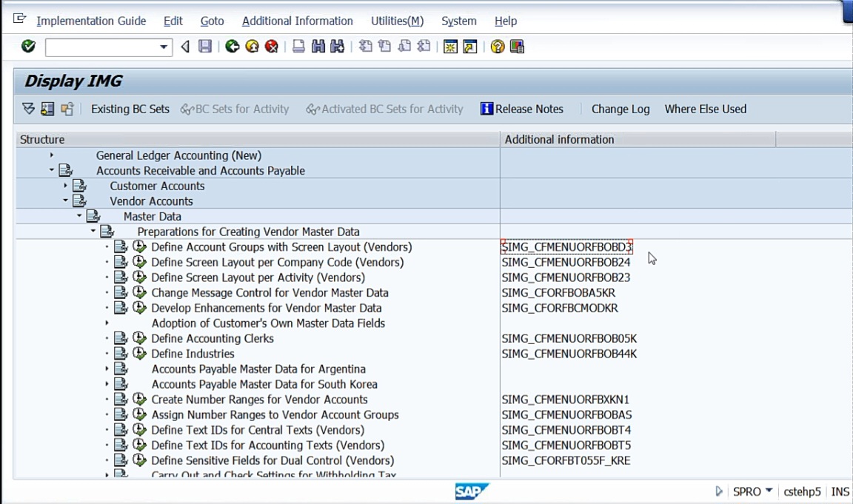Expand Adoption of Customer's Own Master Data Fields
Screen dimensions: 853x504
coord(107,323)
